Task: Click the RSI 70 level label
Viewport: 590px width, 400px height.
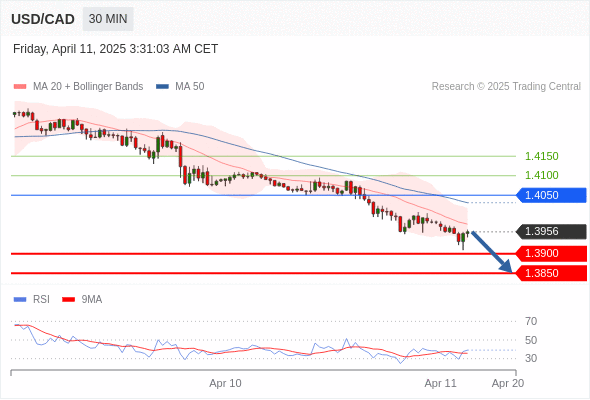Action: [x=531, y=321]
